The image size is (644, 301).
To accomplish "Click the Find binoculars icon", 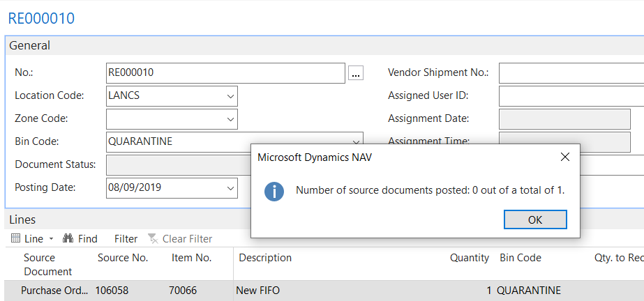I will pos(68,239).
